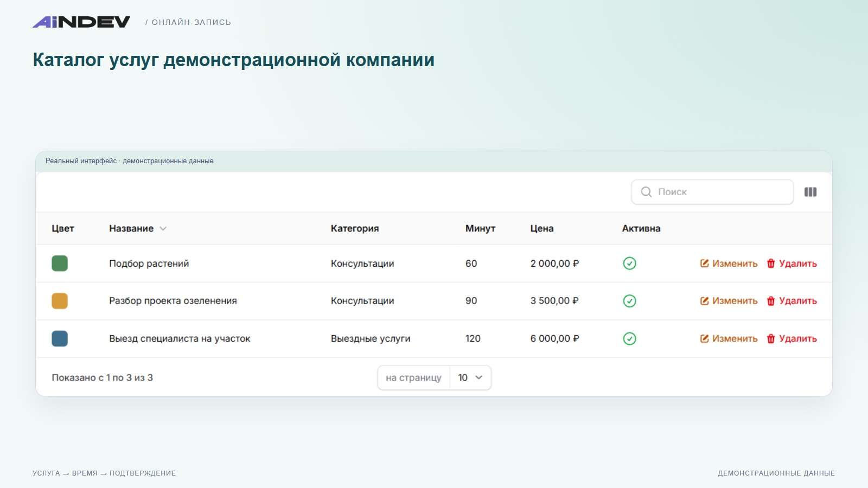Click the 90 minutes value

point(471,301)
